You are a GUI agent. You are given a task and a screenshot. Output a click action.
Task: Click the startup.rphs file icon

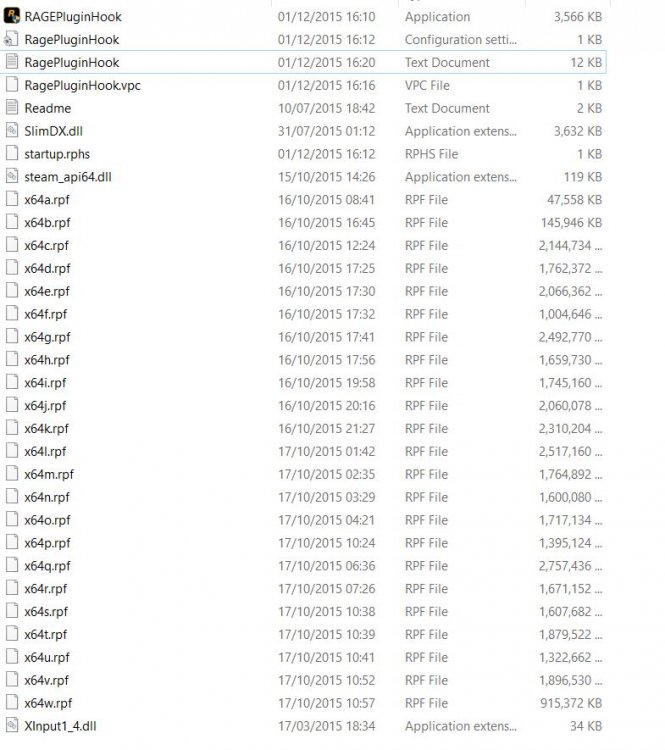click(11, 154)
